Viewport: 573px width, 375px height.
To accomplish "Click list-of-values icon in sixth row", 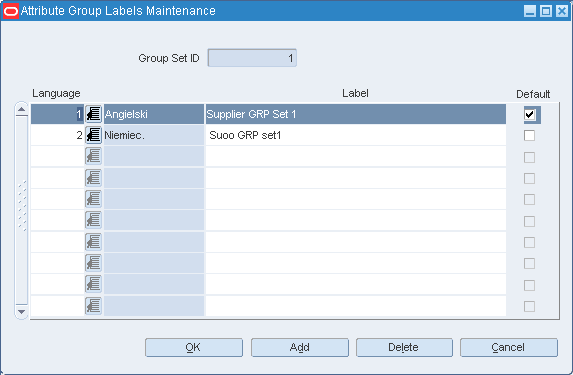I will [x=94, y=220].
